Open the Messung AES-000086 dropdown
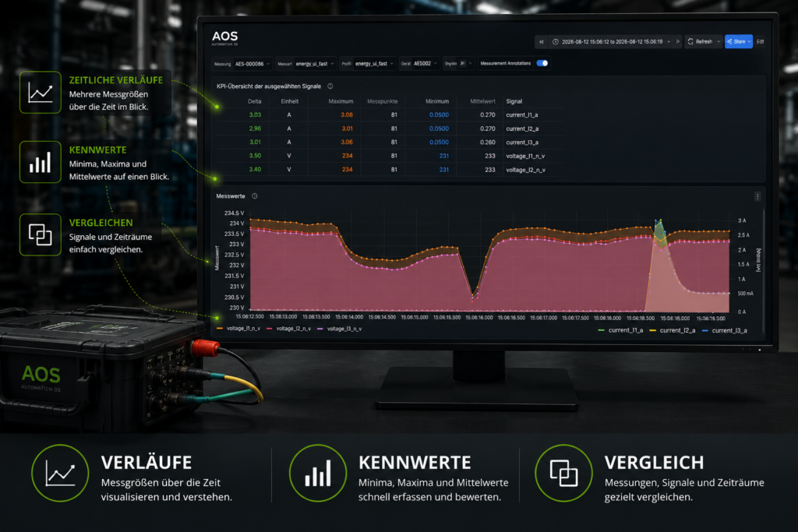The image size is (798, 532). (x=242, y=64)
